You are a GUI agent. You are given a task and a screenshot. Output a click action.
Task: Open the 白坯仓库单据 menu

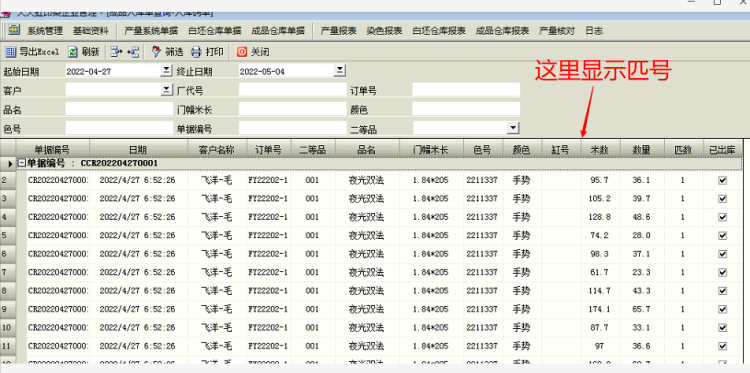(215, 31)
